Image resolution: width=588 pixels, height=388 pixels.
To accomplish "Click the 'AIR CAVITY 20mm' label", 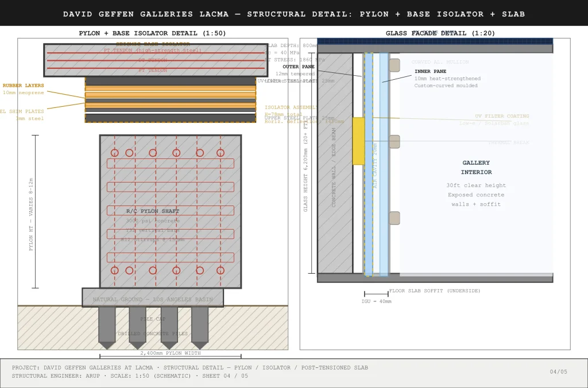I will [375, 165].
